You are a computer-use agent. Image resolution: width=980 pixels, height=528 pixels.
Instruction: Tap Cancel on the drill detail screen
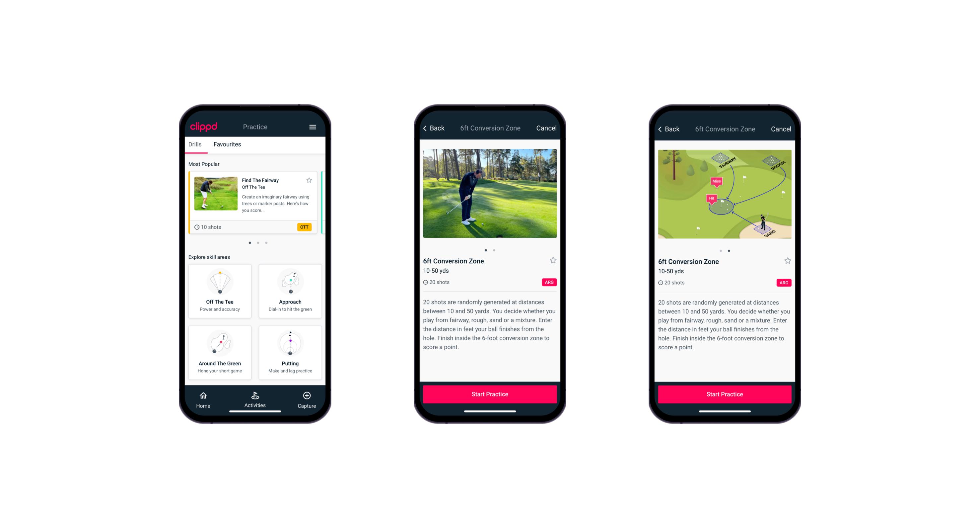click(x=545, y=128)
